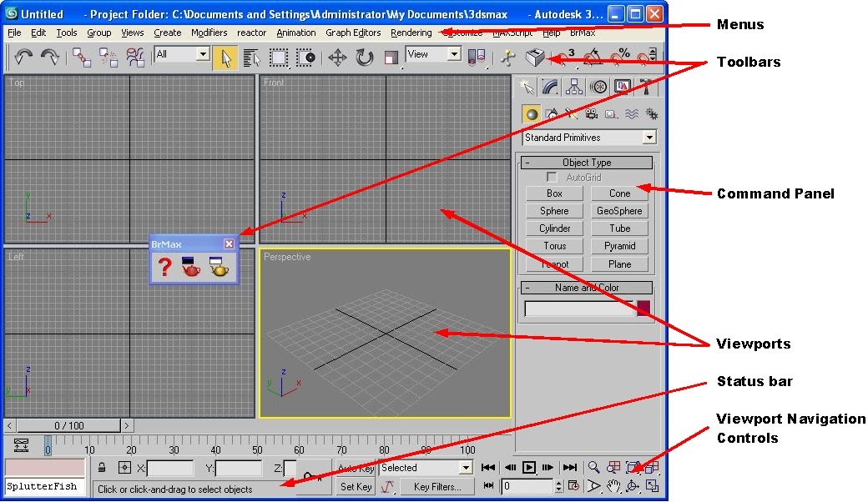Screen dimensions: 868x502
Task: Open the Utilities hammer panel tab
Action: click(646, 87)
